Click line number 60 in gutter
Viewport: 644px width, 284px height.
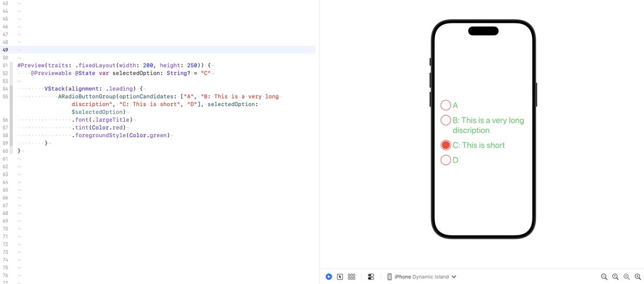point(5,151)
